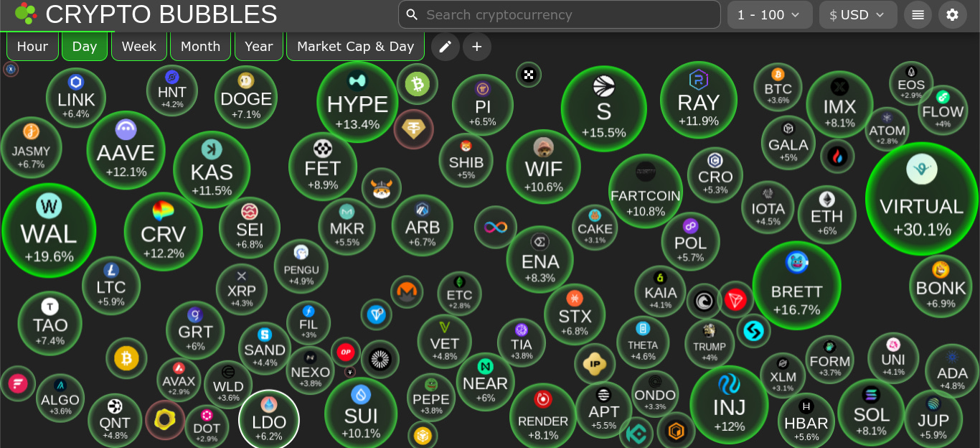Image resolution: width=980 pixels, height=448 pixels.
Task: Open the orange Bitcoin coin bubble near TAO
Action: pos(126,358)
